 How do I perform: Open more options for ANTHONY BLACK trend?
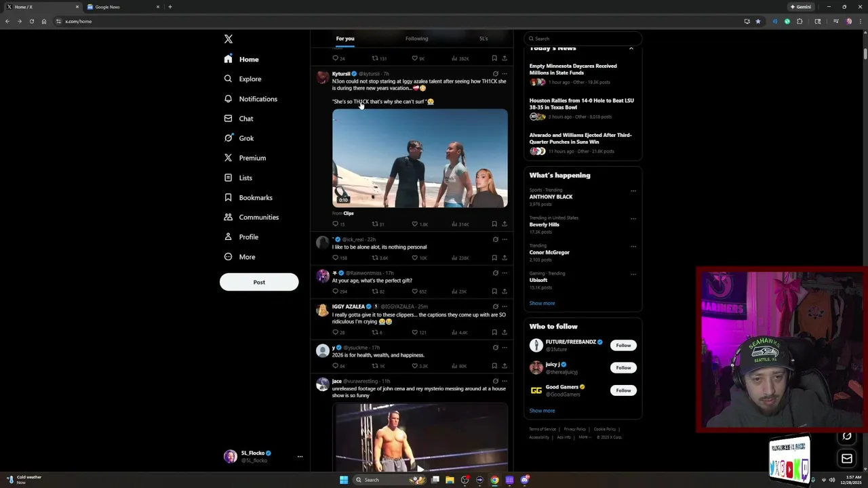click(x=633, y=191)
